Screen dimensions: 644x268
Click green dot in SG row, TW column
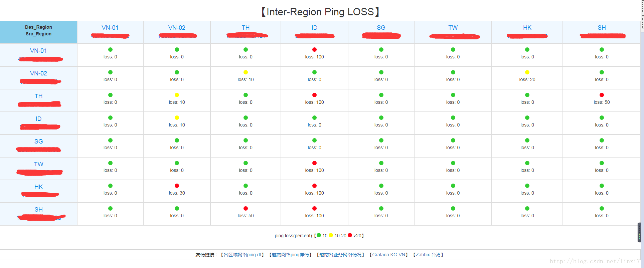(x=453, y=141)
